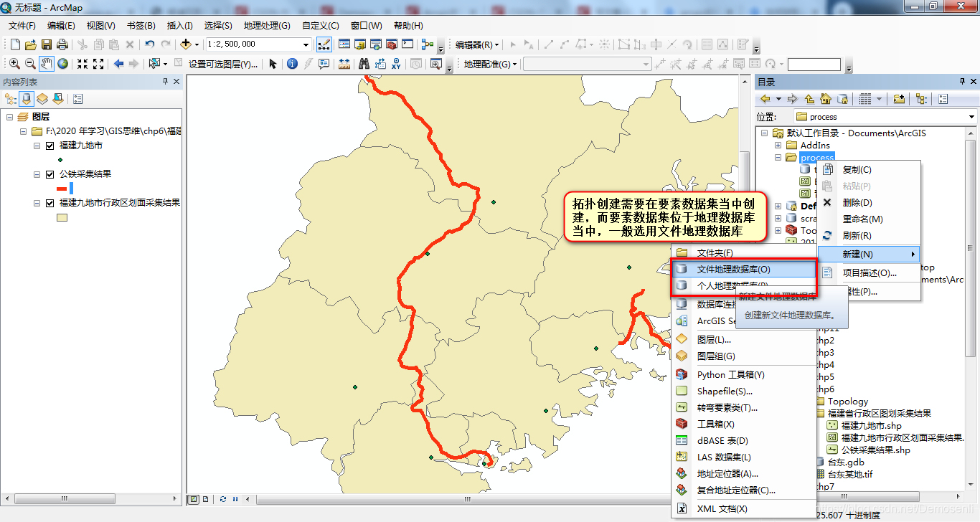Open the Editor toolbar icon next to the scale box
The image size is (980, 522).
pos(324,44)
